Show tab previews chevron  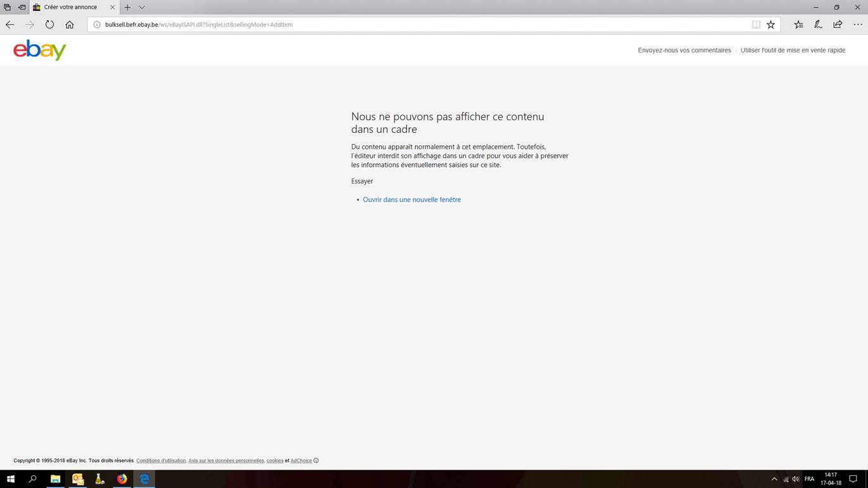[x=142, y=8]
